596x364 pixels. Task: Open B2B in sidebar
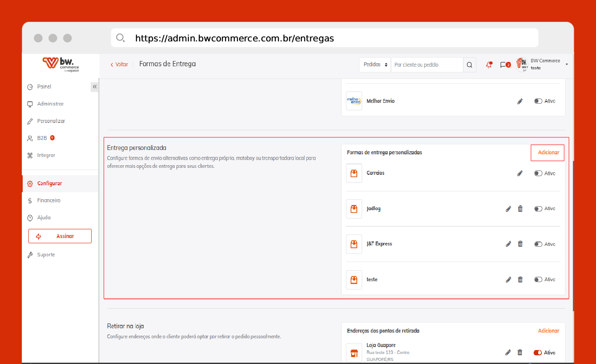pyautogui.click(x=42, y=138)
